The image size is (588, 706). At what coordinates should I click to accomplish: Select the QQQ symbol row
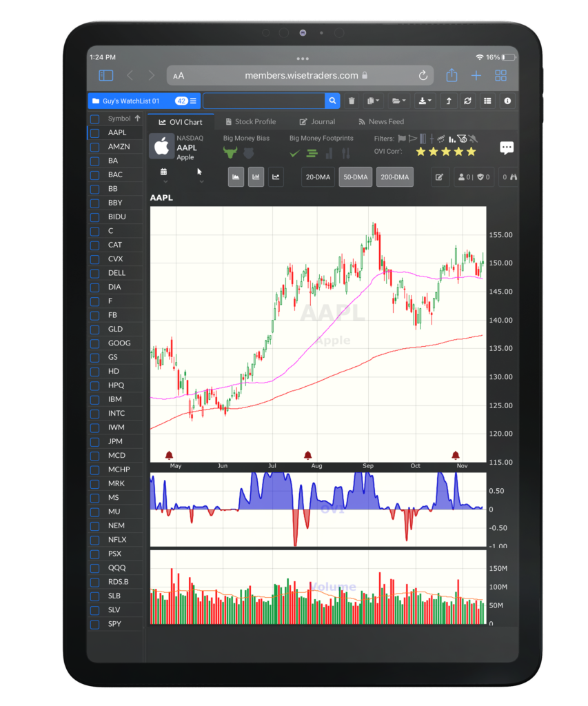tap(115, 568)
